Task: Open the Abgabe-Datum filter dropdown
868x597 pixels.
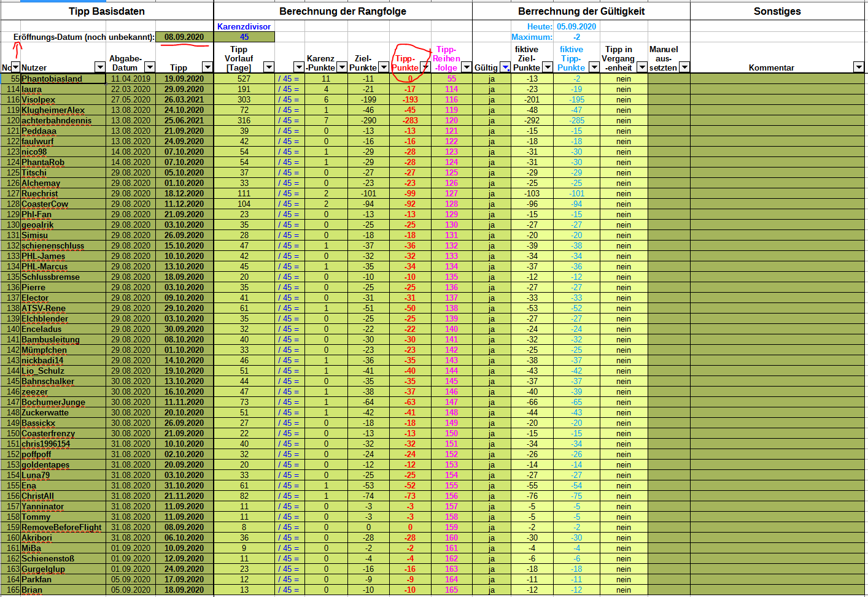Action: [x=151, y=67]
